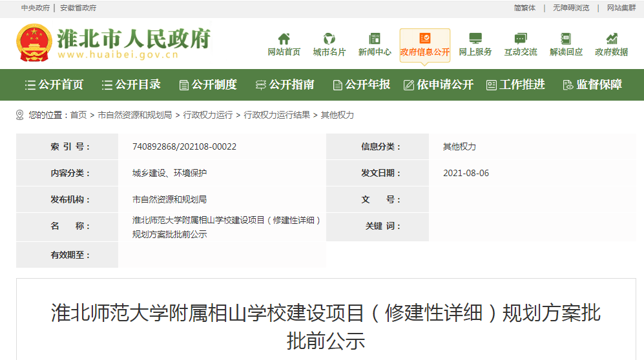Open 无障碍浏览 accessibility mode

point(571,8)
